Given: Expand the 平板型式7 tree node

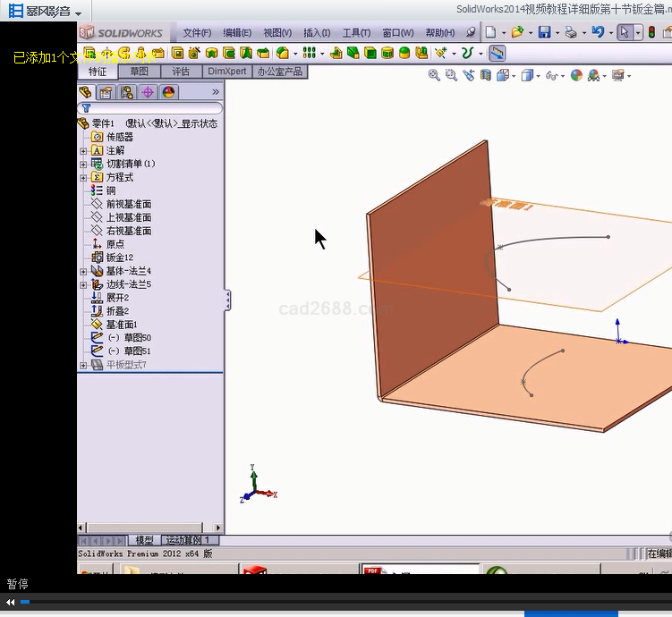Looking at the screenshot, I should click(83, 365).
